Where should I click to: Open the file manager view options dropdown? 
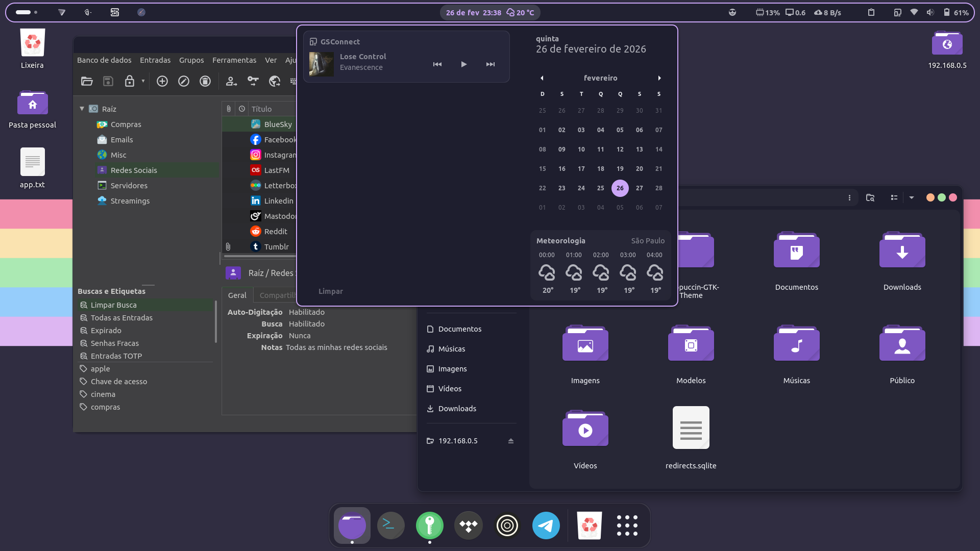[x=911, y=197]
